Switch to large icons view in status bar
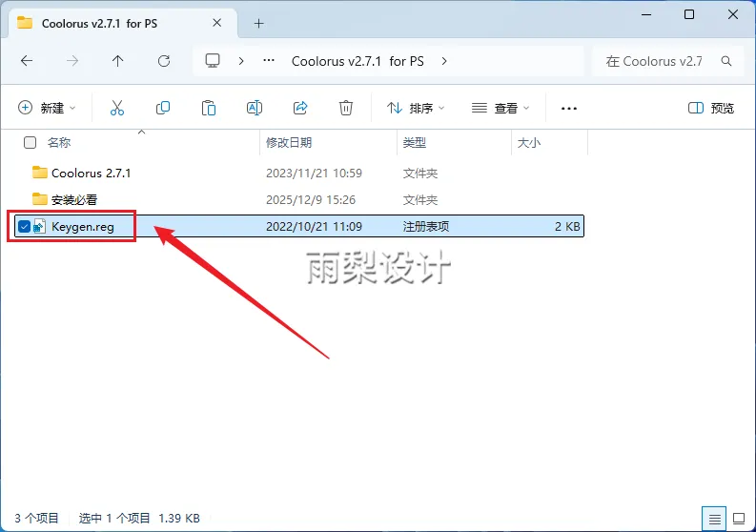Screen dimensions: 756x532 739,519
